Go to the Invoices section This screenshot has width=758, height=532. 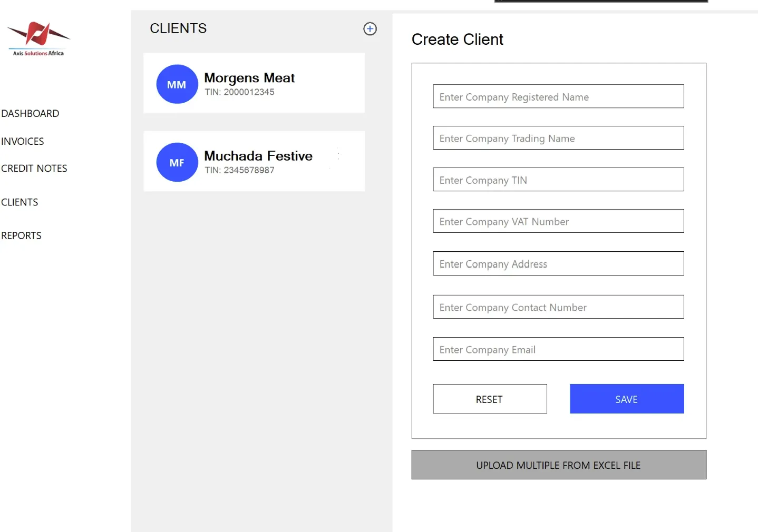click(23, 141)
